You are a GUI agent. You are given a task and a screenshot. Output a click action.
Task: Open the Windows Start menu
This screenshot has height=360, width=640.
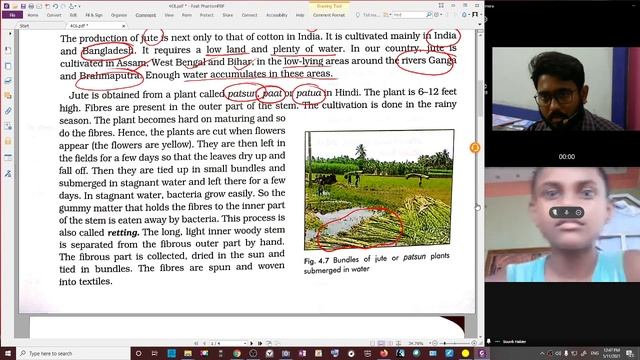(x=8, y=353)
